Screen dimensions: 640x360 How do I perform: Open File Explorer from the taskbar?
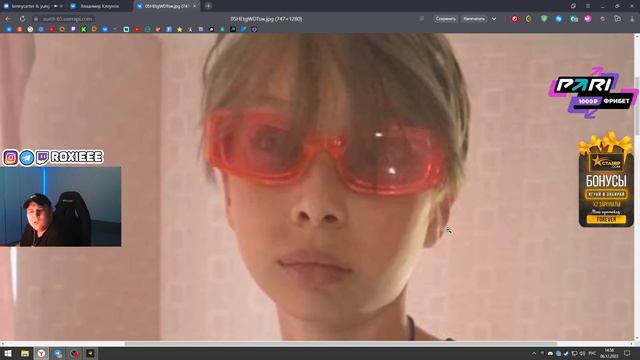click(x=25, y=353)
